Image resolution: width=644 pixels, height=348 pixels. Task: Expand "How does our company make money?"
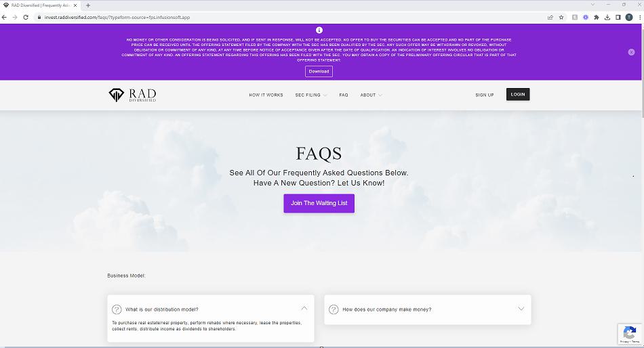pos(521,309)
